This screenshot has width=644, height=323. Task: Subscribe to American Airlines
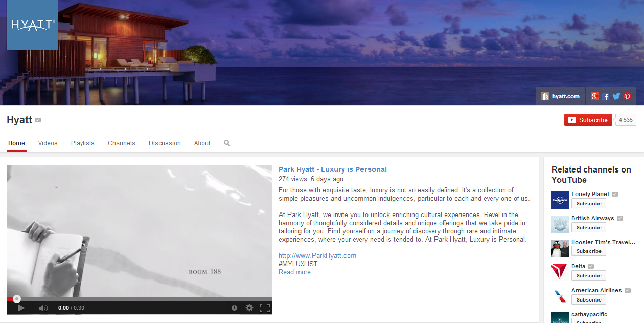589,299
